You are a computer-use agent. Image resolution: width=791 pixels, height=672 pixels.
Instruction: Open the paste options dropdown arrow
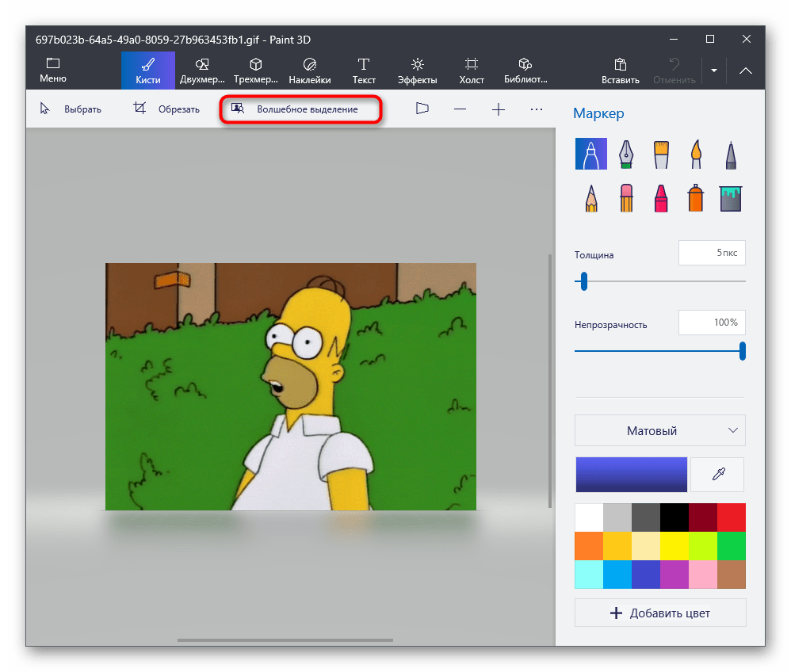pyautogui.click(x=713, y=71)
